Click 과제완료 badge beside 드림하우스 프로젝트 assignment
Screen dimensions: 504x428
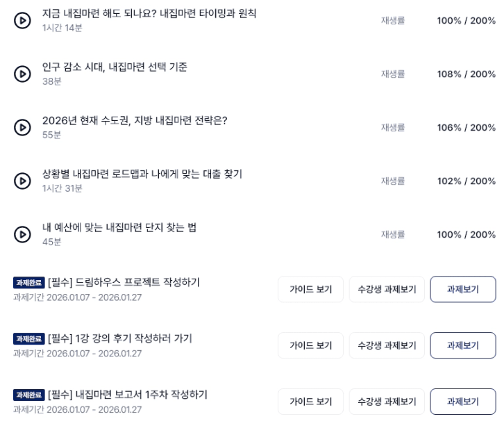coord(28,283)
